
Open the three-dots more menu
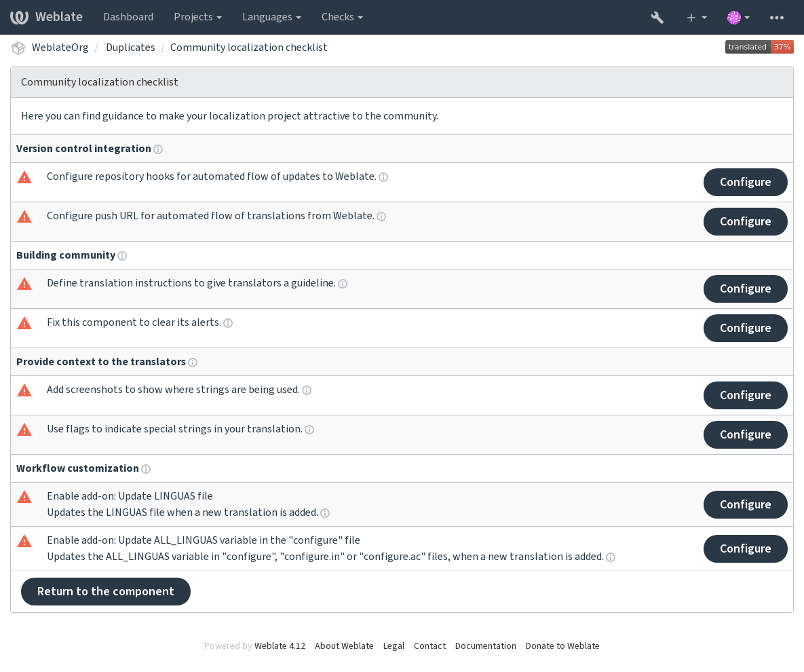click(x=776, y=18)
